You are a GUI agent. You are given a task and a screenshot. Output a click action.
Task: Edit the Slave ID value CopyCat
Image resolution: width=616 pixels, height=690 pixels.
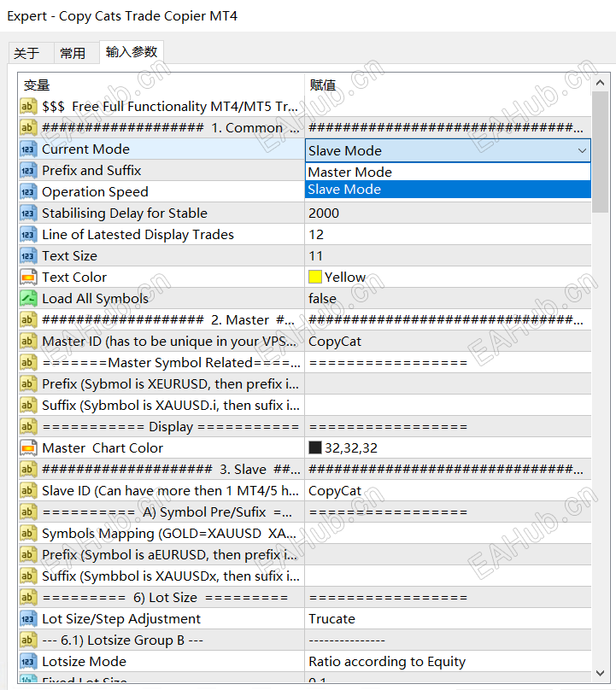448,491
